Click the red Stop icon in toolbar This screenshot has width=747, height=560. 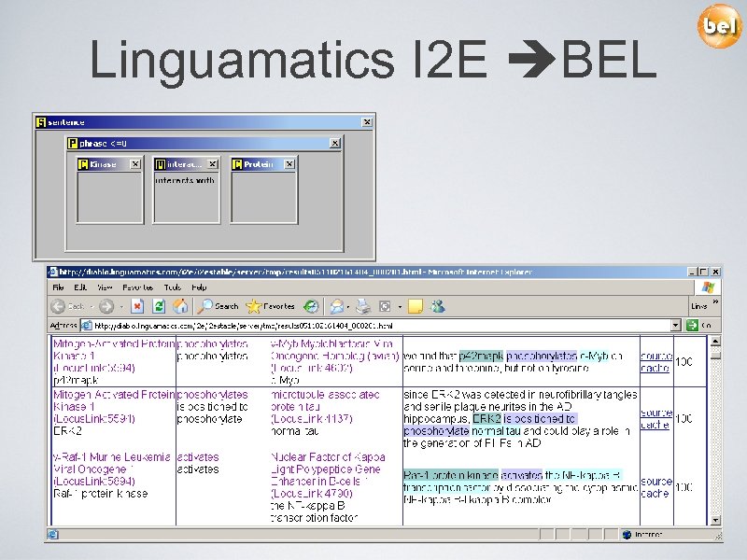pos(137,306)
